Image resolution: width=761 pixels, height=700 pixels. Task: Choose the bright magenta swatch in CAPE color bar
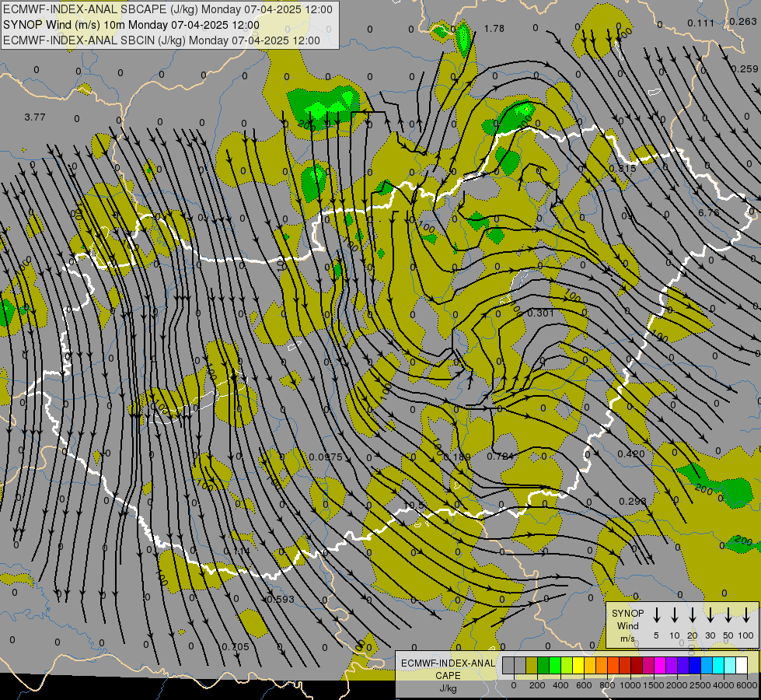coord(660,665)
